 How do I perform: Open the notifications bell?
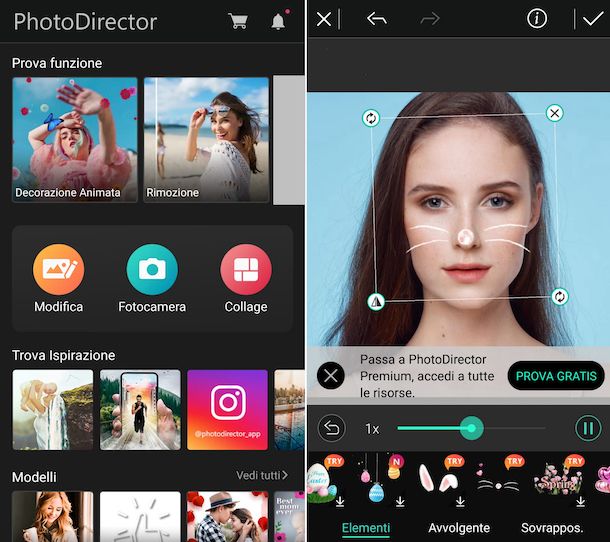[x=278, y=21]
